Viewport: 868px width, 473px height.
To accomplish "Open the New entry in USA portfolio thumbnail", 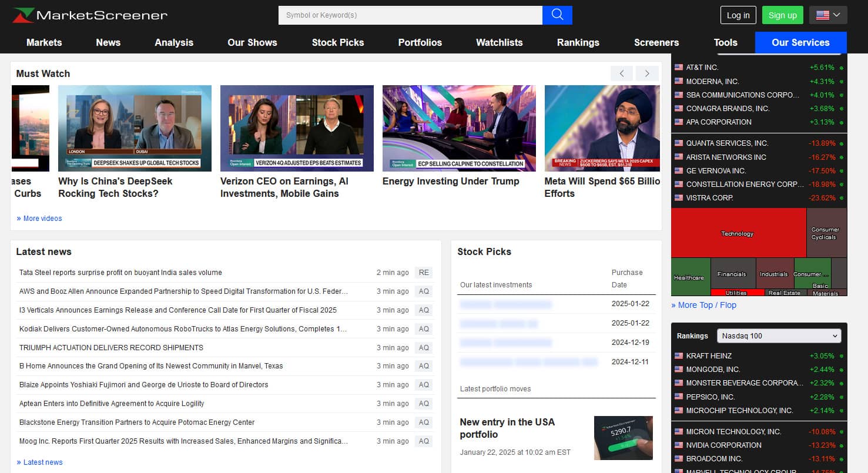I will click(624, 438).
